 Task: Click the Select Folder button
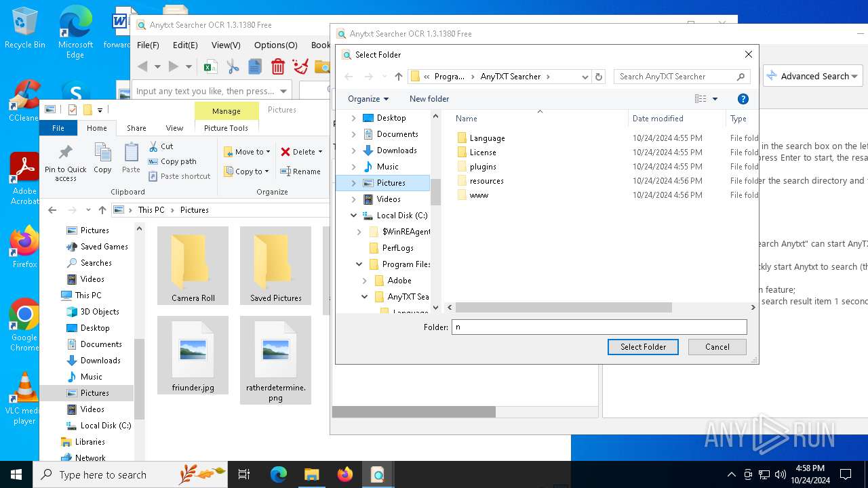point(643,346)
